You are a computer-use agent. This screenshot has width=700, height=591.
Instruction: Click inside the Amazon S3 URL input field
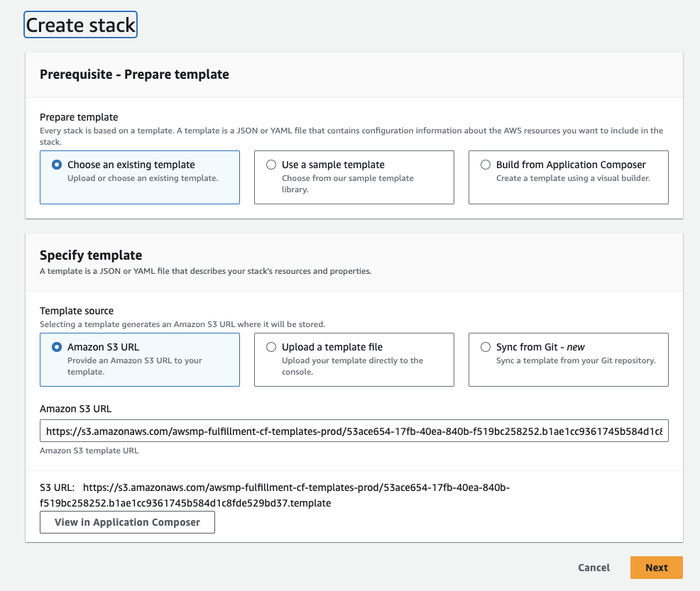click(354, 431)
